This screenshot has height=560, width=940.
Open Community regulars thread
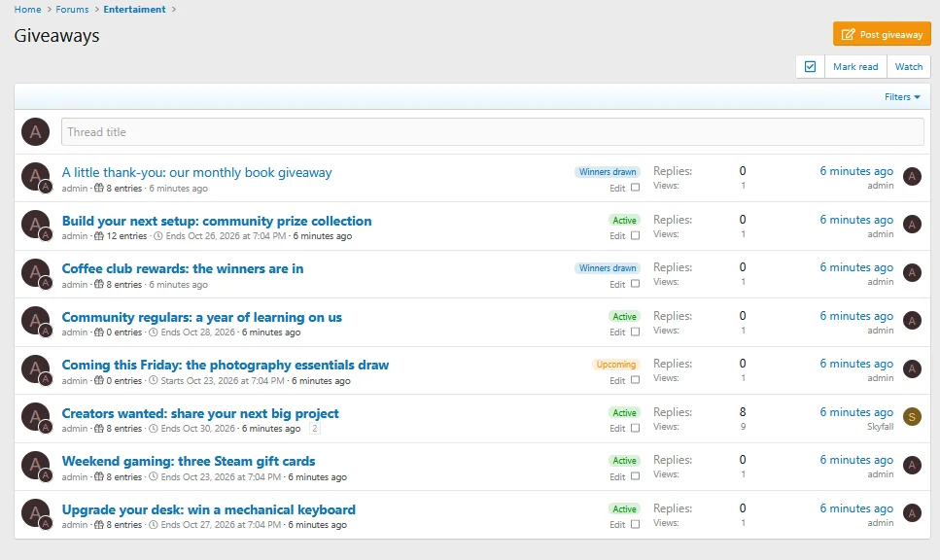click(x=201, y=317)
